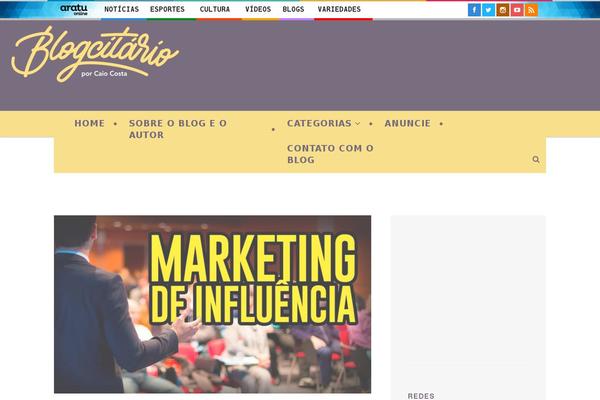
Task: Open the Esportes section
Action: tap(167, 9)
